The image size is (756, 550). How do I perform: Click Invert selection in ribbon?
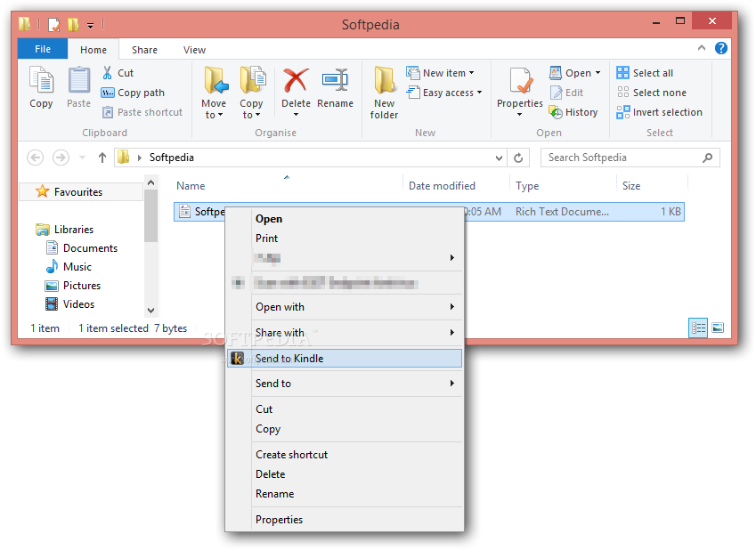[x=659, y=112]
